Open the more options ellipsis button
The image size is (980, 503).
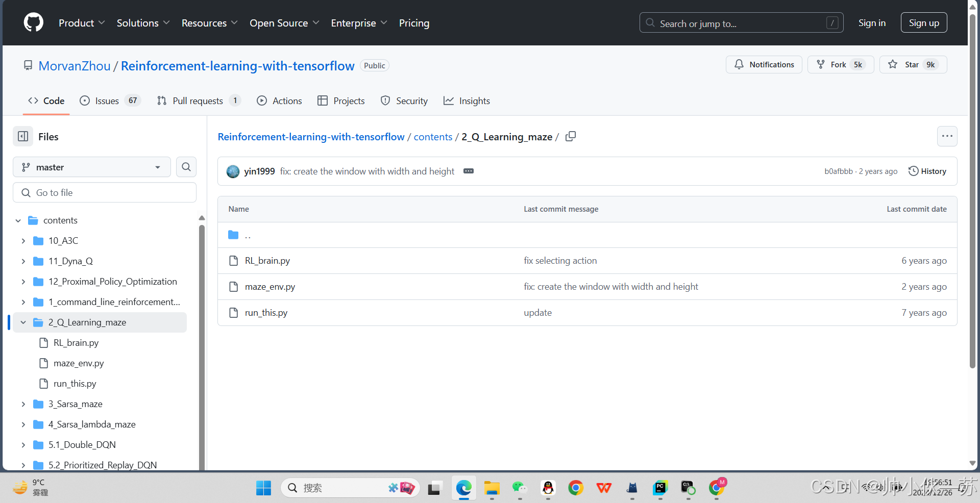947,136
